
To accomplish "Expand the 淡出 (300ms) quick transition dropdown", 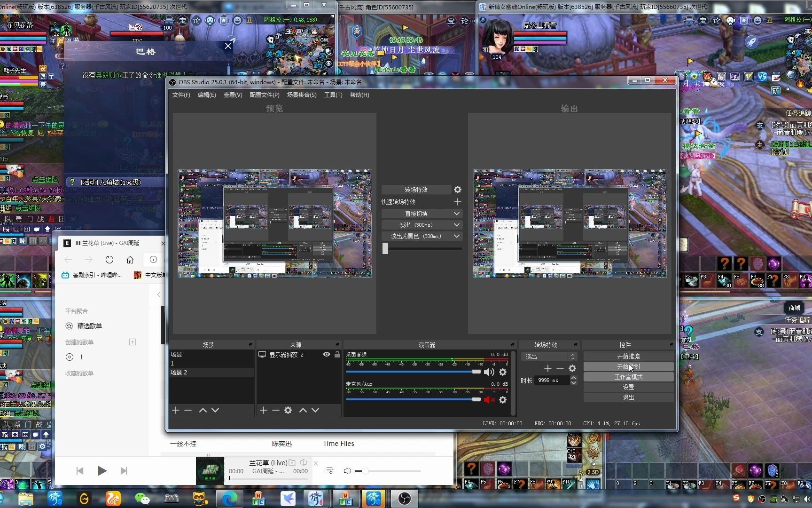I will click(457, 225).
